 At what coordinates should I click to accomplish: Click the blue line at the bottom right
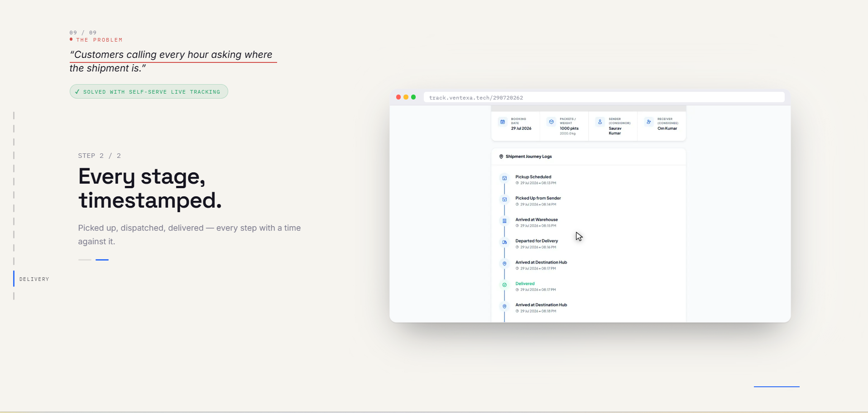[x=777, y=387]
